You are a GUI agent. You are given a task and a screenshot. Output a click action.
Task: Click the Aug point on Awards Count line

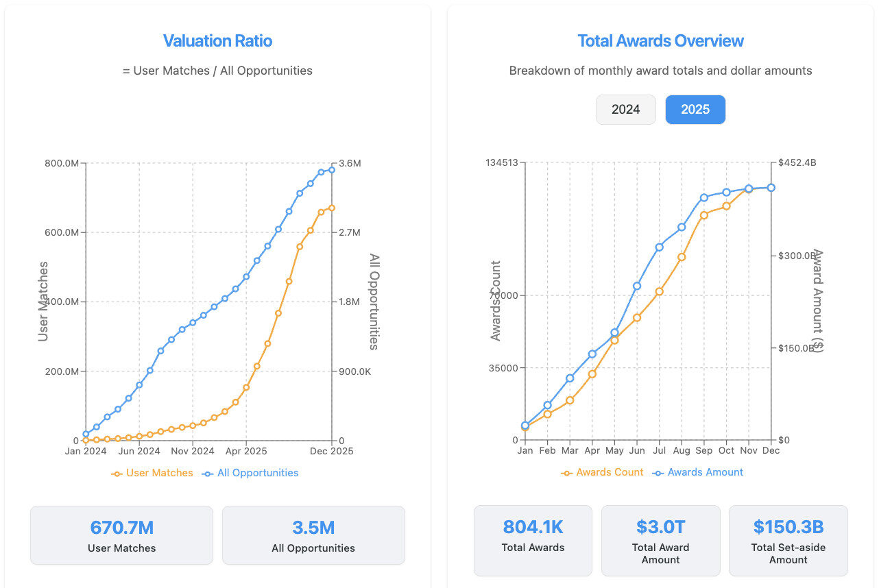(x=682, y=257)
